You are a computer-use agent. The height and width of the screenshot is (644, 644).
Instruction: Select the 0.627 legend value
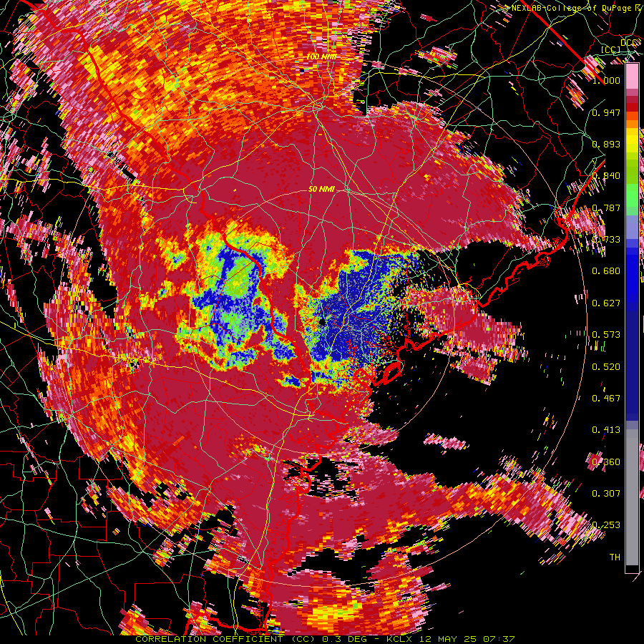point(606,303)
